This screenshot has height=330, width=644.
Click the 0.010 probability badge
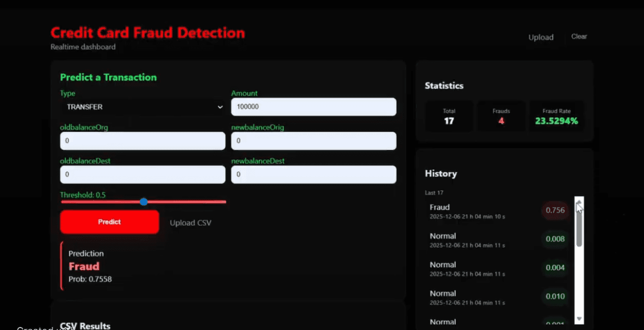click(555, 297)
